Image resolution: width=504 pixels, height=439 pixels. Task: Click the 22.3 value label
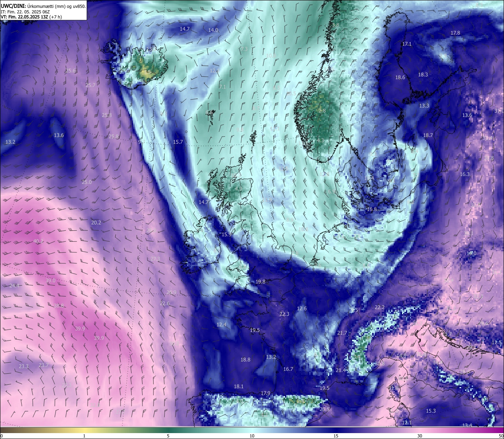(284, 314)
